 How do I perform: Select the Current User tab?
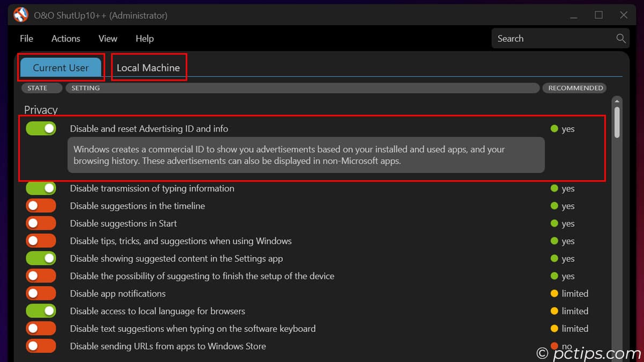click(61, 68)
